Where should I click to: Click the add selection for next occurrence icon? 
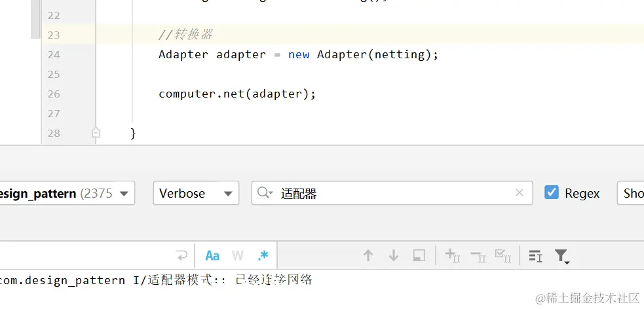[452, 256]
